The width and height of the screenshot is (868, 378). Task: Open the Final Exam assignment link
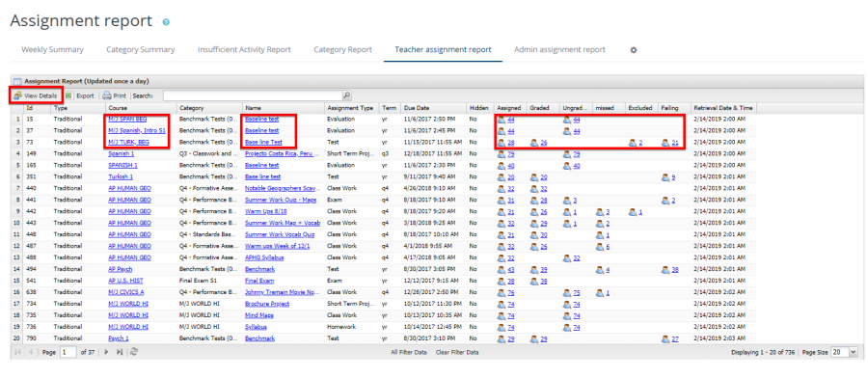click(259, 281)
